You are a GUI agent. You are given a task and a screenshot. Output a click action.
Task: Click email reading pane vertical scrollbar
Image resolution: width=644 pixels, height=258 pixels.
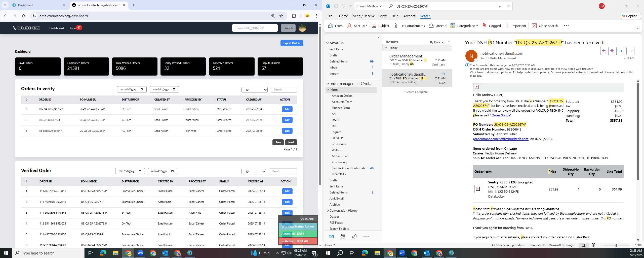[638, 131]
